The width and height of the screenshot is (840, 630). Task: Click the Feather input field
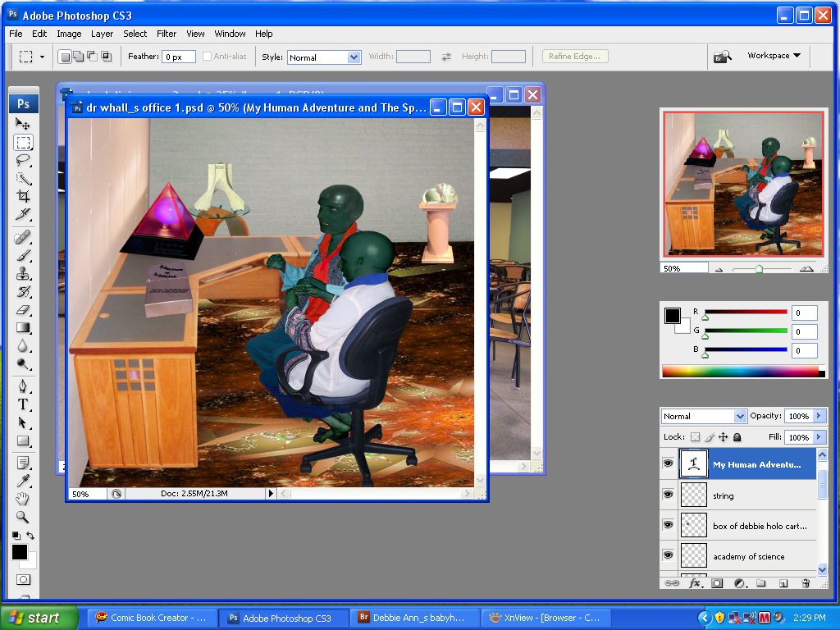pyautogui.click(x=178, y=57)
